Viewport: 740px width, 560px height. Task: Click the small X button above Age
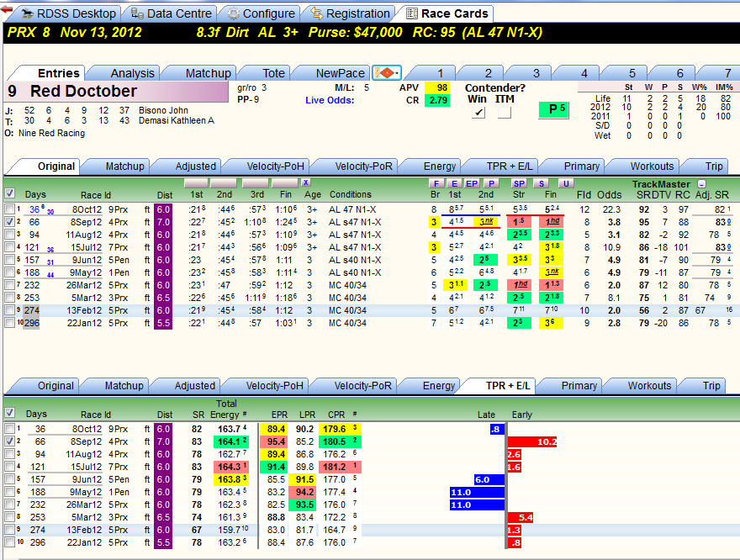point(306,182)
